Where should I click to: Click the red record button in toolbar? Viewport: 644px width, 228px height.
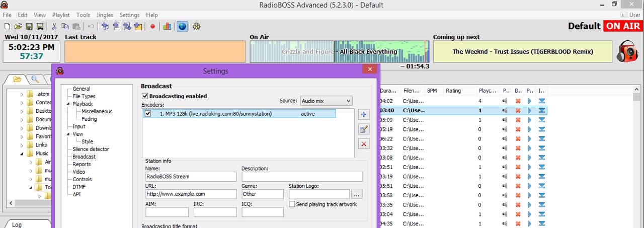point(152,26)
